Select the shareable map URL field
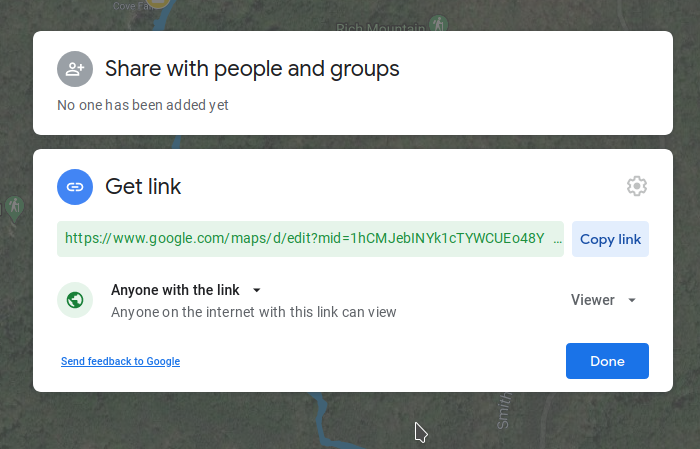Viewport: 700px width, 449px height. tap(310, 239)
